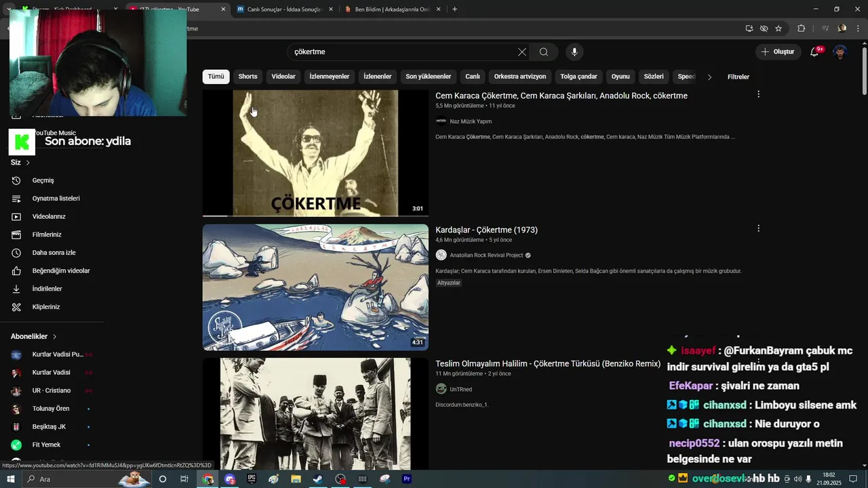This screenshot has height=488, width=868.
Task: Open Epic Games from taskbar
Action: click(252, 479)
